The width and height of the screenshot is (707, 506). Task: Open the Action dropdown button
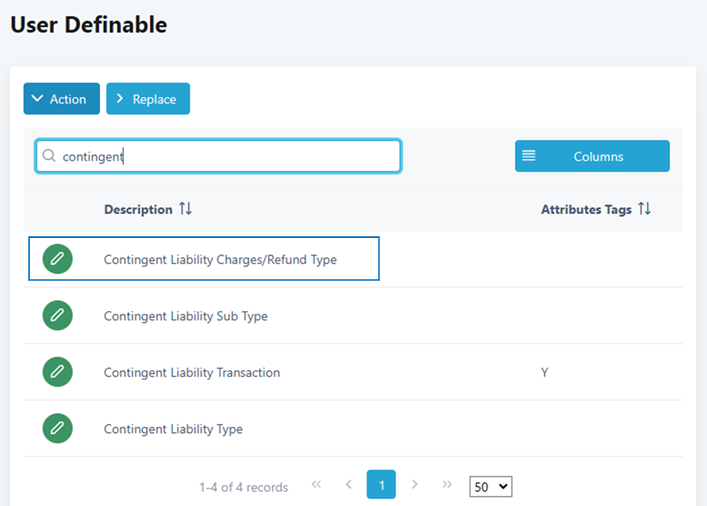click(x=61, y=99)
